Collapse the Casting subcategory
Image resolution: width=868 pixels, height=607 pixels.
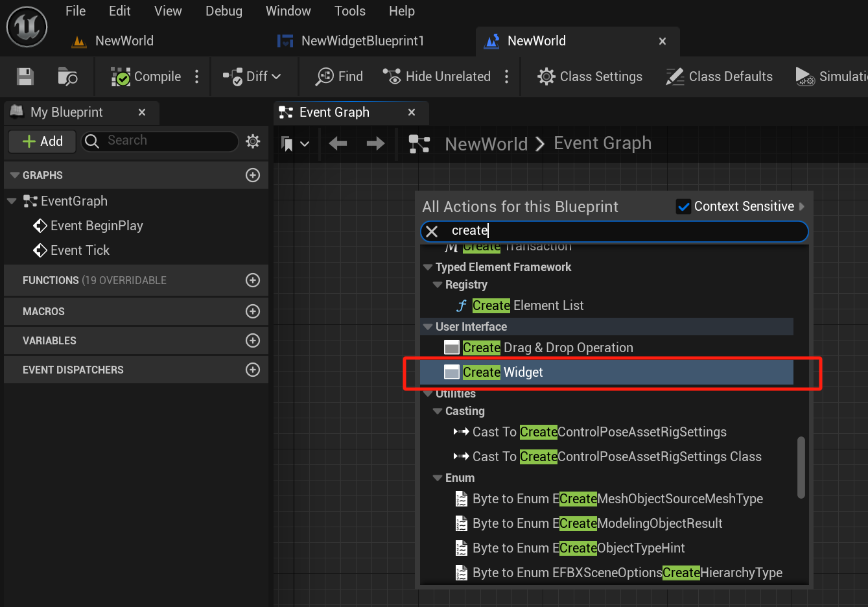point(438,411)
